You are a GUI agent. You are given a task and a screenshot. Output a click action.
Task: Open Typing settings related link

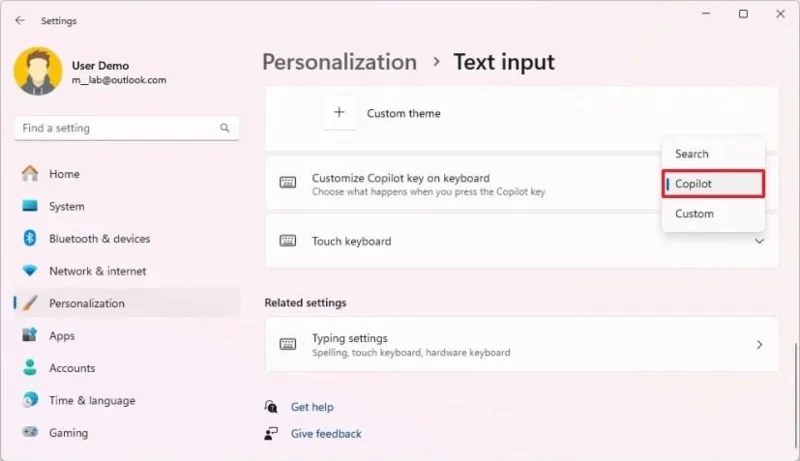click(521, 344)
